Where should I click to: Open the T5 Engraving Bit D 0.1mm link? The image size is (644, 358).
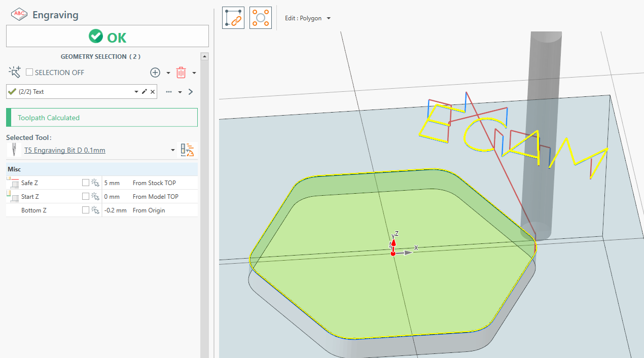pos(65,151)
